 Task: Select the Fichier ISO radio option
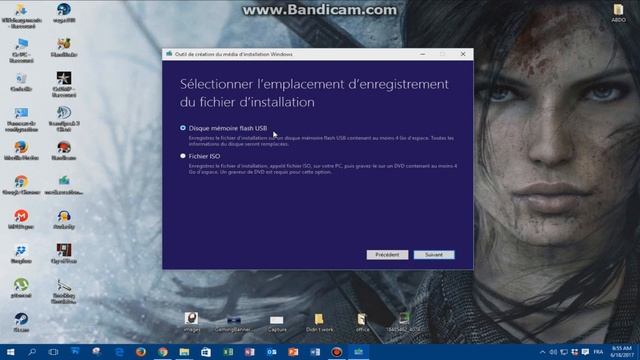(x=182, y=156)
